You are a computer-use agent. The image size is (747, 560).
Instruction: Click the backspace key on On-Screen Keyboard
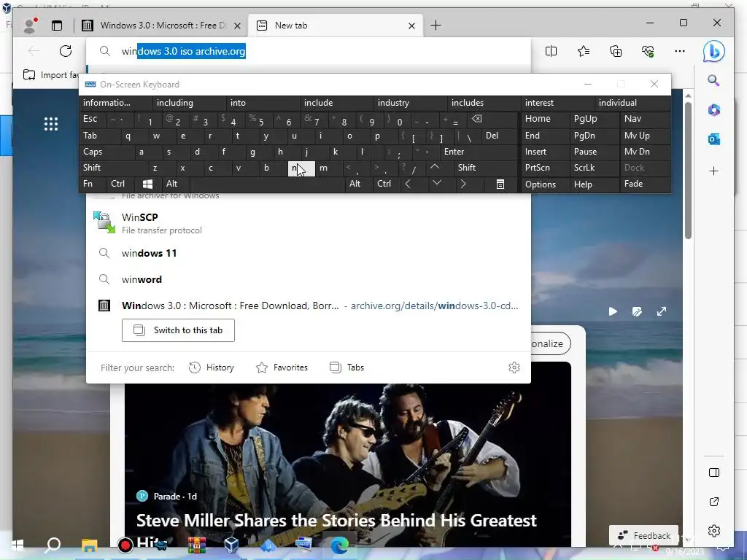pyautogui.click(x=476, y=119)
